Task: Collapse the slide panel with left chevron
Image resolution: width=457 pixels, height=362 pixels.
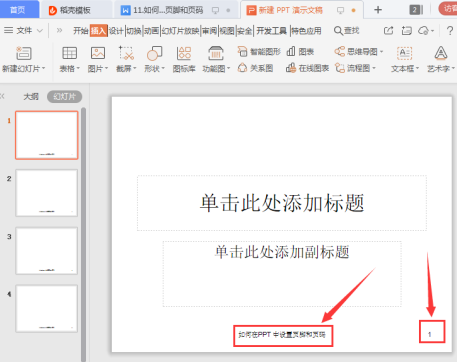Action: coord(2,97)
